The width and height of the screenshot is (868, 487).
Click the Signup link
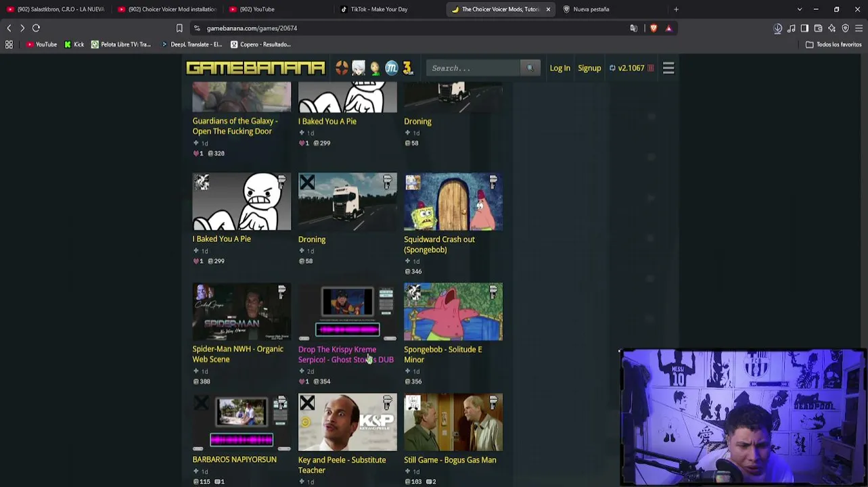tap(589, 68)
